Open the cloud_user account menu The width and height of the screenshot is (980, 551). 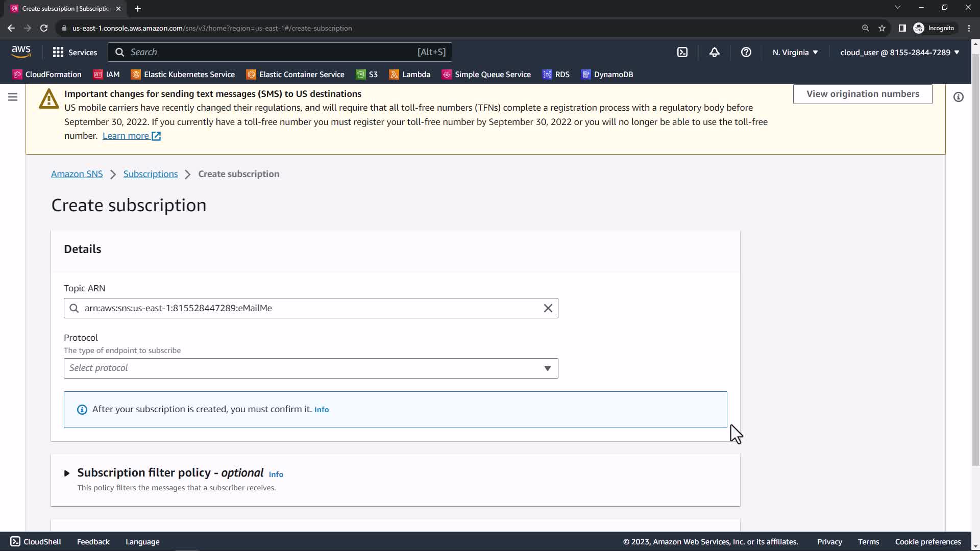pos(899,52)
